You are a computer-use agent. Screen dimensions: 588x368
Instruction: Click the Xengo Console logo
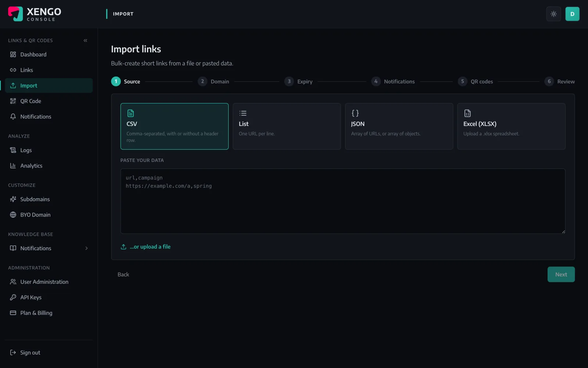(35, 14)
